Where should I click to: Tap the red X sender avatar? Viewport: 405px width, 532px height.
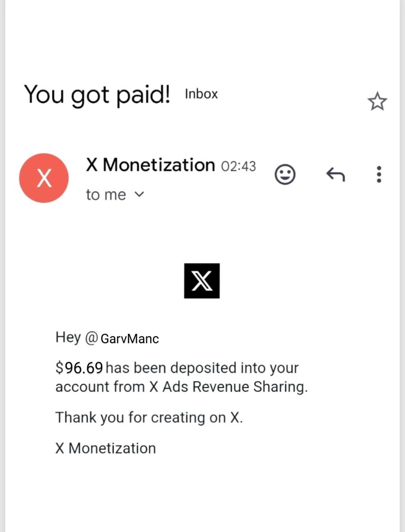tap(44, 178)
